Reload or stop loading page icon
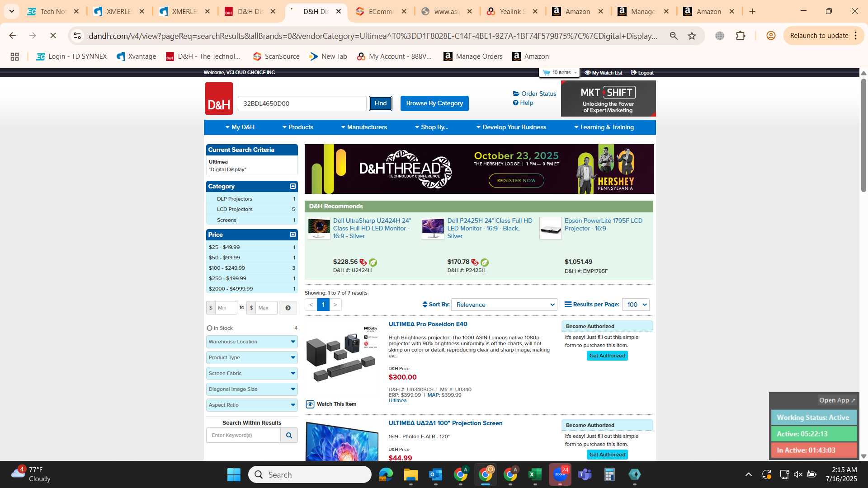Screen dimensions: 868x488 (x=53, y=36)
